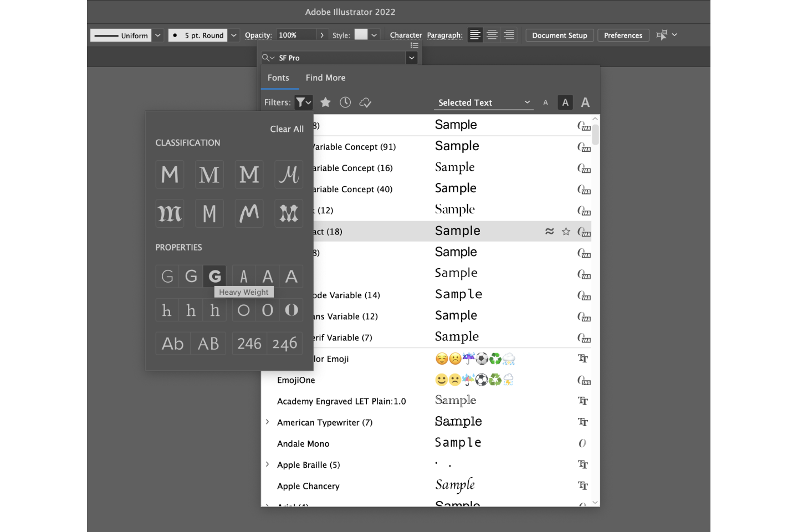Set medium sample text size
This screenshot has width=798, height=532.
(565, 103)
